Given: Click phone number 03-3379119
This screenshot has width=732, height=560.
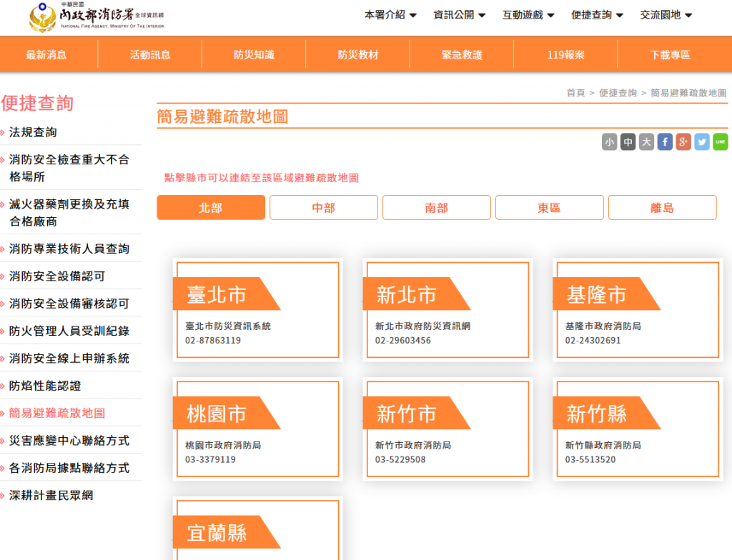Looking at the screenshot, I should [210, 459].
